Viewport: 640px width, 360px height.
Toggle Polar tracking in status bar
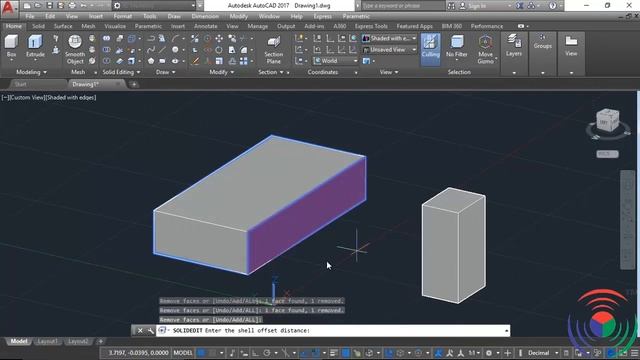(x=267, y=353)
